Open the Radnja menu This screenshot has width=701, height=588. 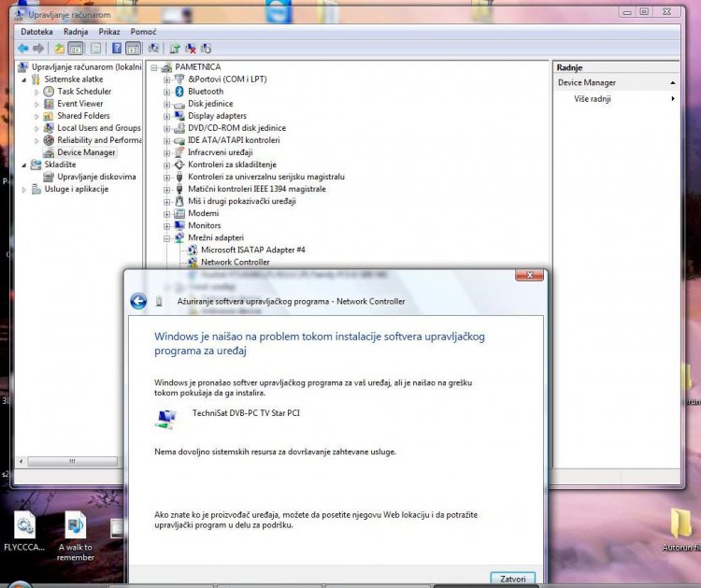coord(76,32)
